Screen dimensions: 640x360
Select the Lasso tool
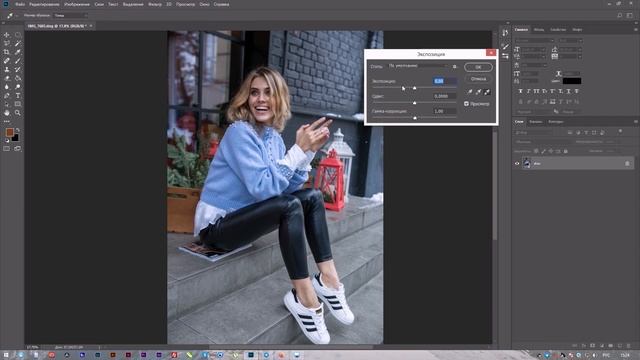pyautogui.click(x=7, y=44)
